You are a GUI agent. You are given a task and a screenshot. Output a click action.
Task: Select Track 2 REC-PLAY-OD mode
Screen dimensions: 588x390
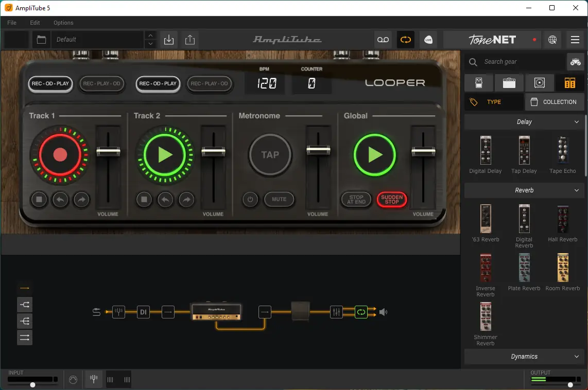click(x=209, y=83)
